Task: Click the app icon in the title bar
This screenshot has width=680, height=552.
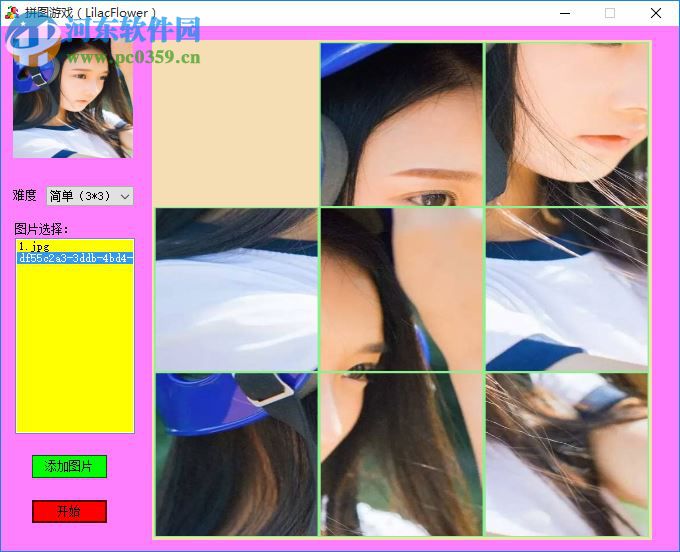Action: pos(12,13)
